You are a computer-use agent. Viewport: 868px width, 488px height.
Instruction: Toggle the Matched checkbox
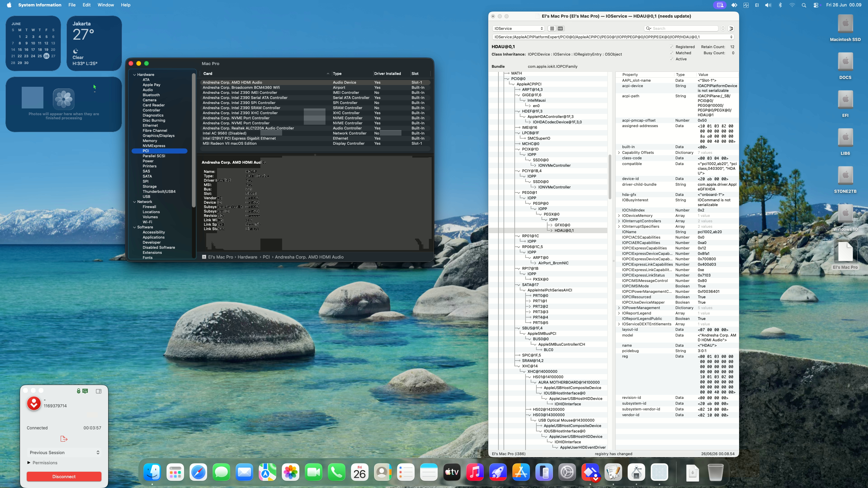pyautogui.click(x=671, y=53)
